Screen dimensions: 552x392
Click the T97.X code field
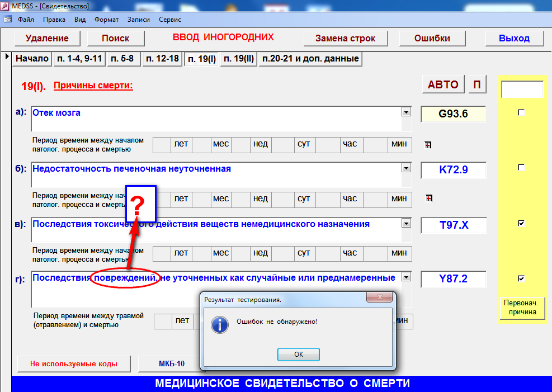tap(454, 225)
